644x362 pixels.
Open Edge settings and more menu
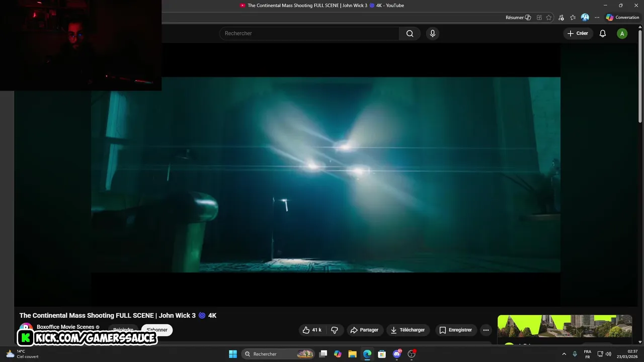[597, 18]
